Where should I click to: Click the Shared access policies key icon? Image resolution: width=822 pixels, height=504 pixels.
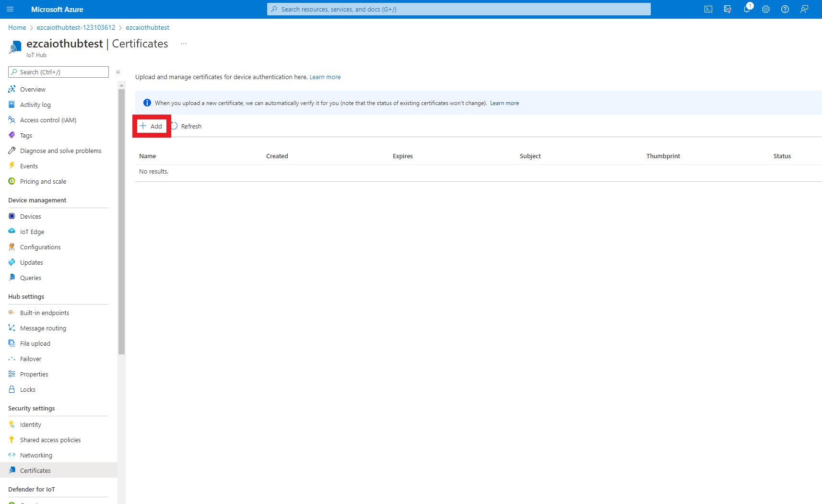(12, 440)
